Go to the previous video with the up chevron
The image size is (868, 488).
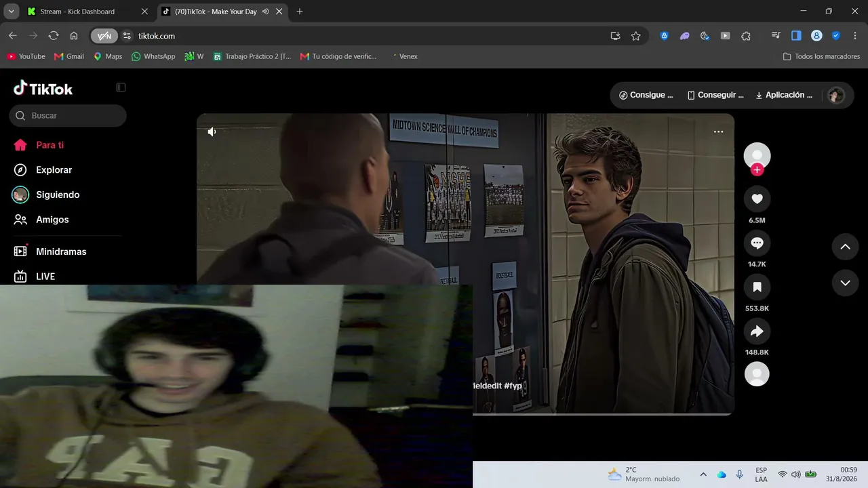tap(845, 247)
